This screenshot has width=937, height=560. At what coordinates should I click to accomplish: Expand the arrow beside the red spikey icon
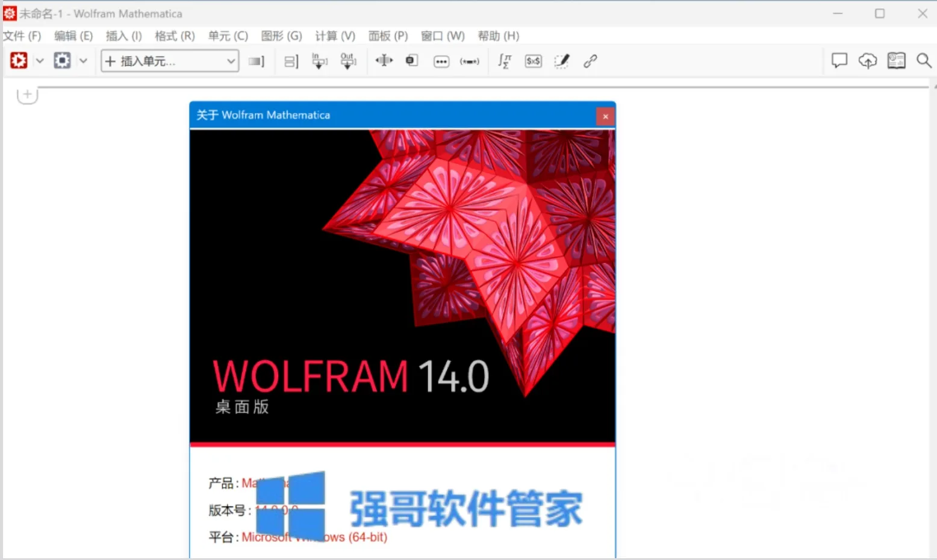[40, 61]
